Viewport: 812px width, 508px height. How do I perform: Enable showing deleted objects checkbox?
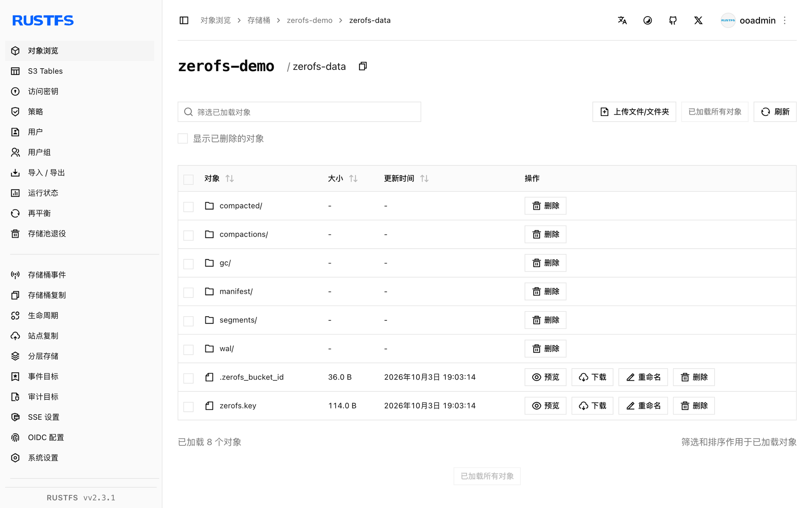pyautogui.click(x=183, y=139)
